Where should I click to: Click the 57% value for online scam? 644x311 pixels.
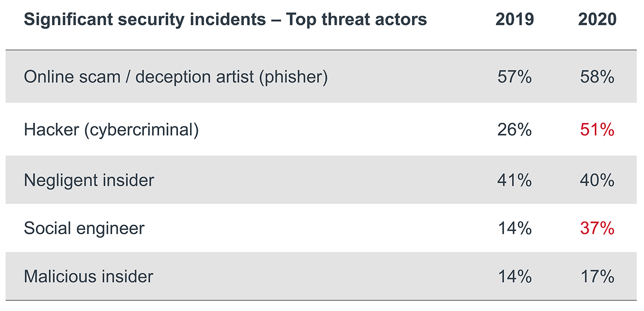pyautogui.click(x=514, y=77)
